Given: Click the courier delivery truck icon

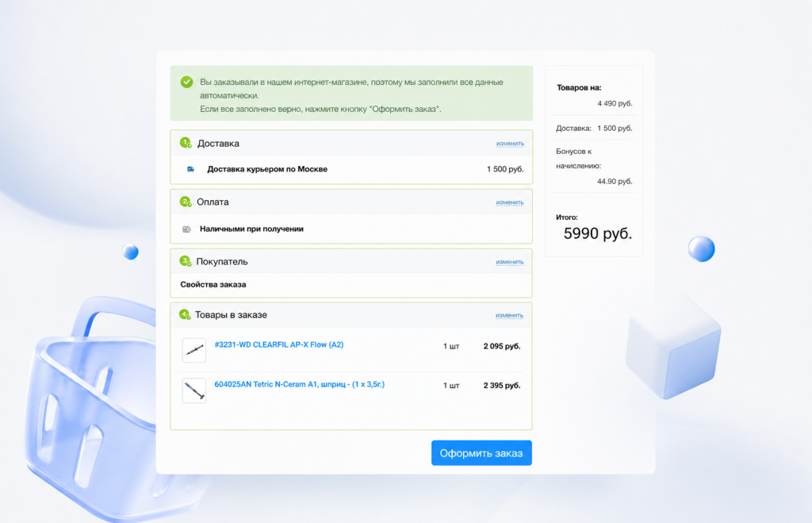Looking at the screenshot, I should [x=190, y=169].
